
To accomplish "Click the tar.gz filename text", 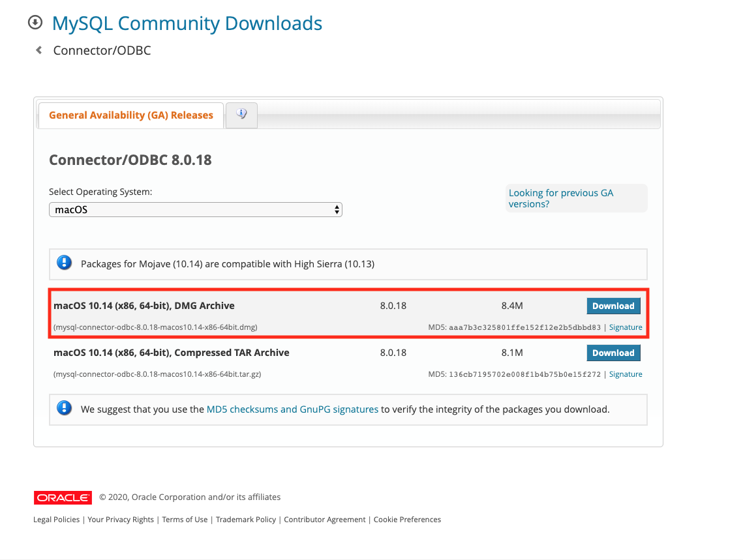I will pos(157,374).
